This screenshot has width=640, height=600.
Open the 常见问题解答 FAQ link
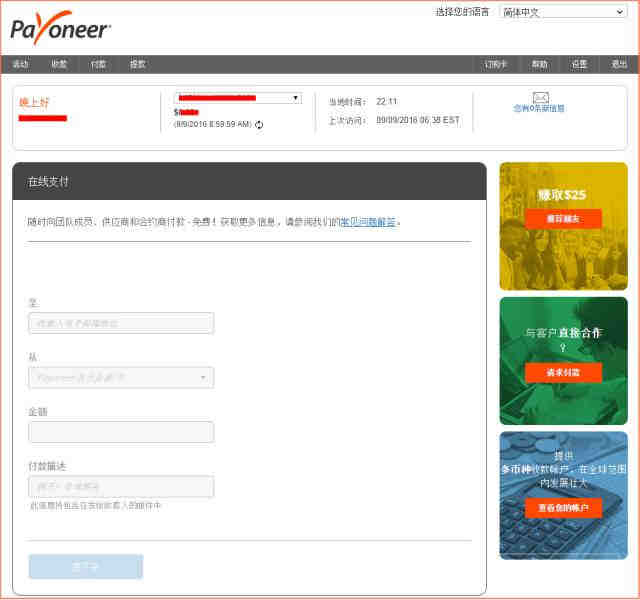point(368,222)
